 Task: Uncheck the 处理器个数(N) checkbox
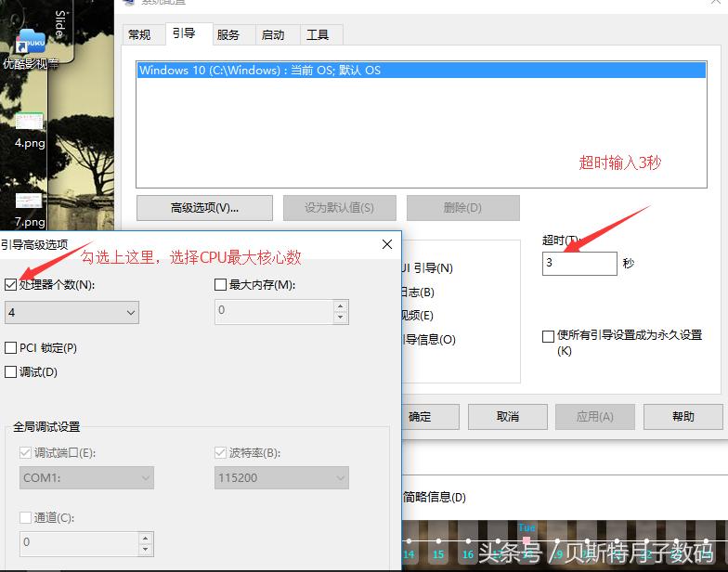pyautogui.click(x=11, y=284)
